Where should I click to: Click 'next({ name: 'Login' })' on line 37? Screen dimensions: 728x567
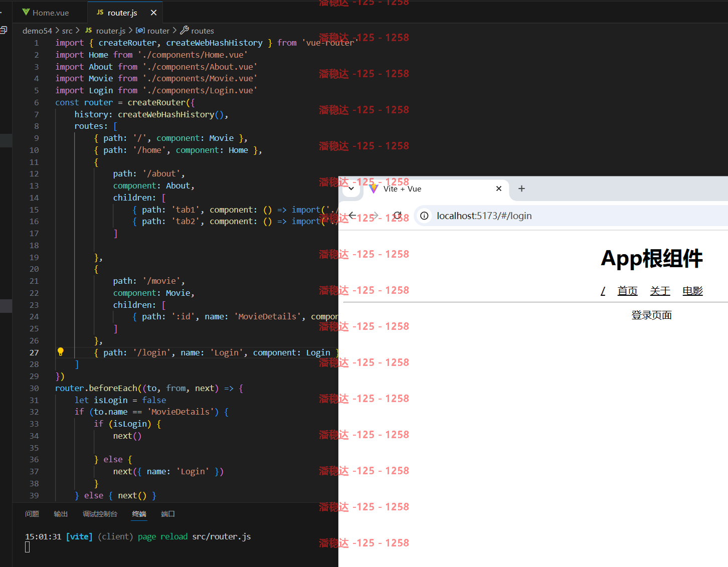(168, 472)
